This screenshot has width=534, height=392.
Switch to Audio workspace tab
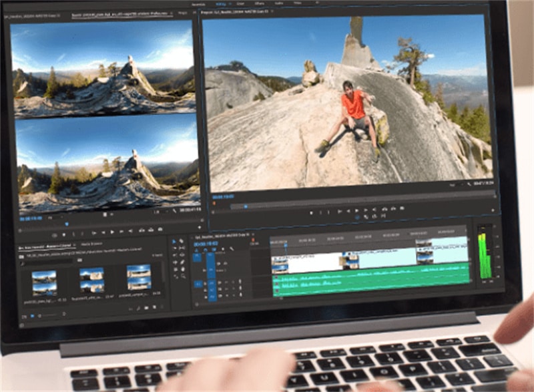[278, 3]
